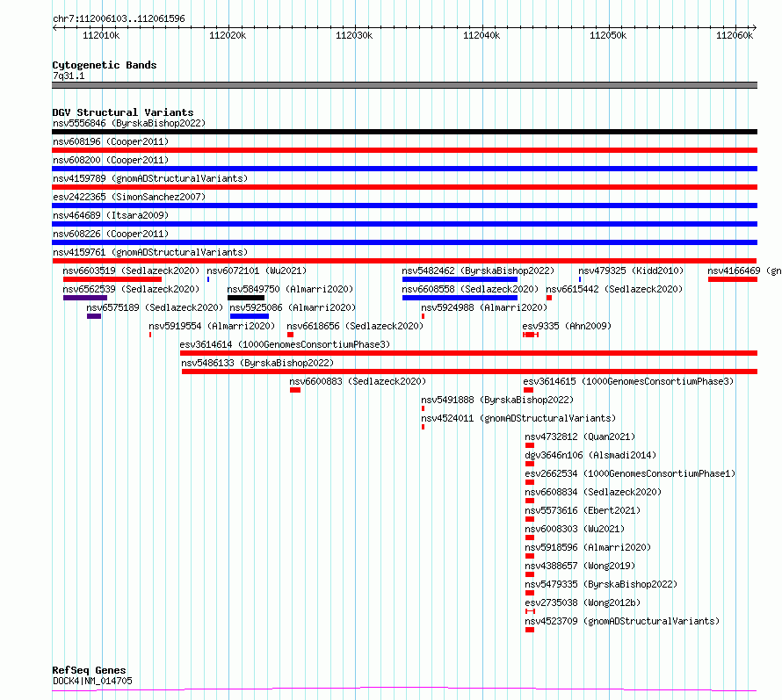Open nsv6600883 (Sedlazeck2020) variant
Screen dimensions: 782x700
[358, 381]
